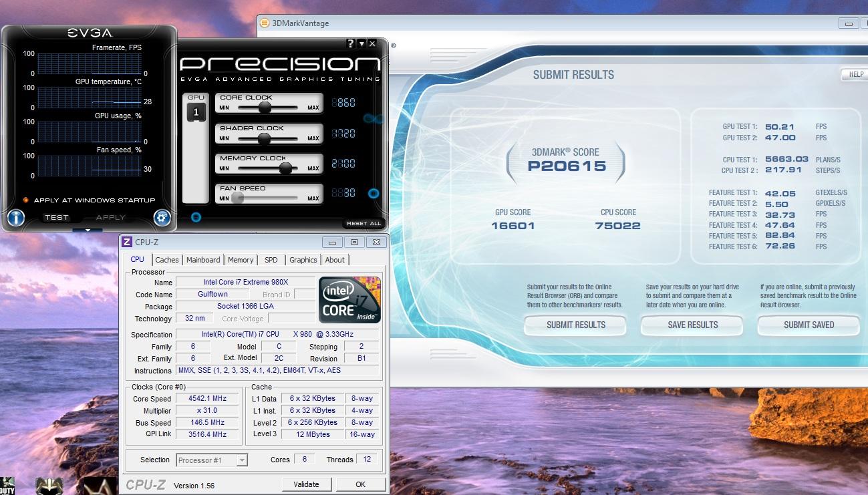Open the Processor #1 selection dropdown
The width and height of the screenshot is (868, 495).
[x=212, y=460]
